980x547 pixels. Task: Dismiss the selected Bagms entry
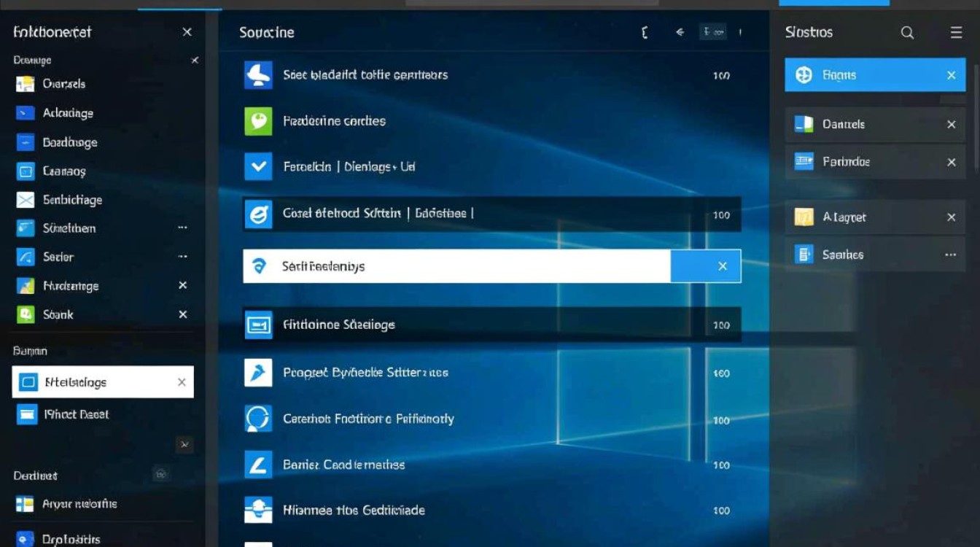pos(951,75)
